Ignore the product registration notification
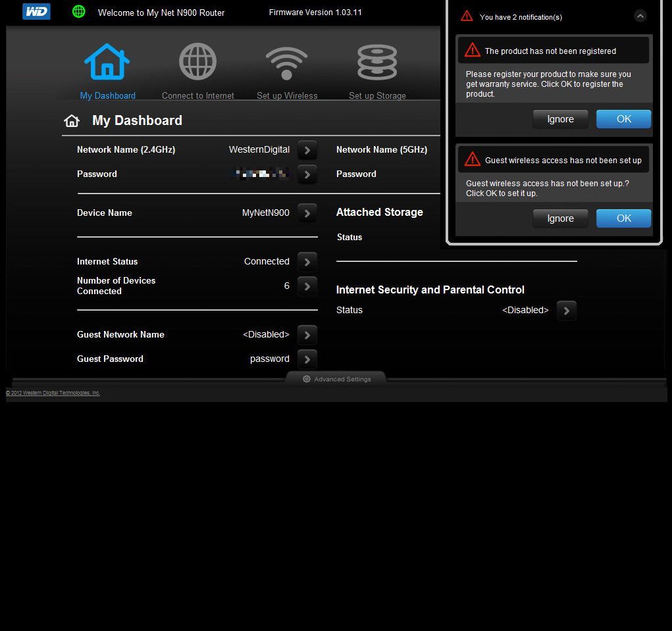 560,119
